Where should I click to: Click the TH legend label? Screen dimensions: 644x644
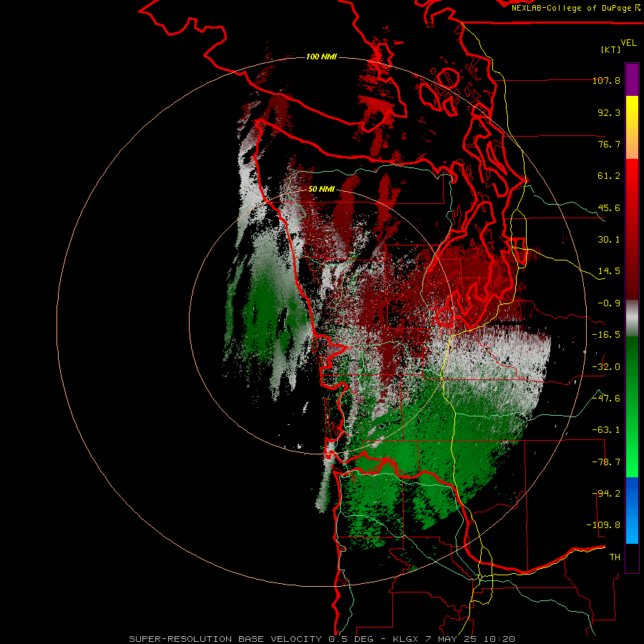click(x=615, y=557)
